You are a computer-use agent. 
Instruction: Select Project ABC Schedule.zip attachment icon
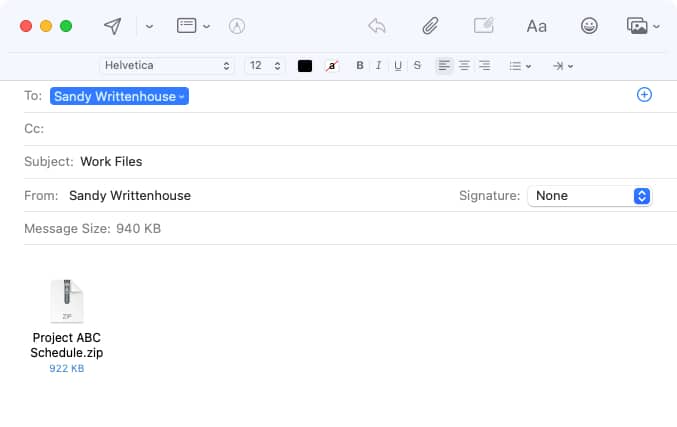[x=67, y=301]
